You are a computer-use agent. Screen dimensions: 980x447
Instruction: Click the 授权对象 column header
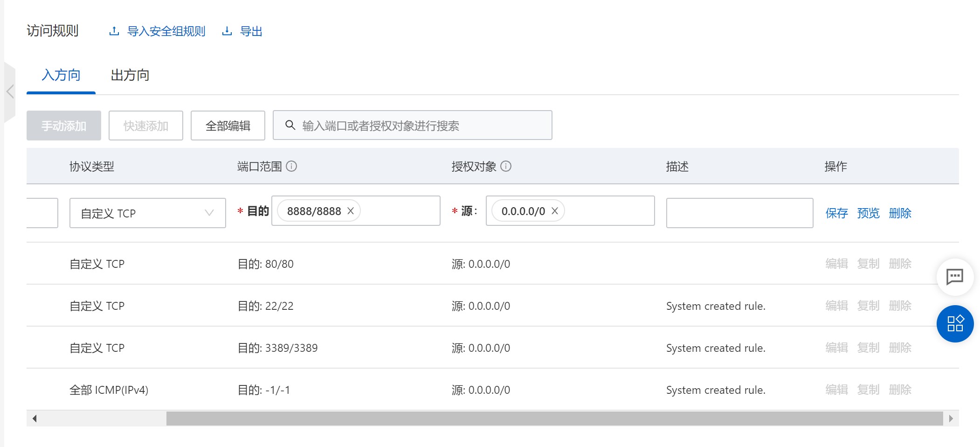[474, 167]
